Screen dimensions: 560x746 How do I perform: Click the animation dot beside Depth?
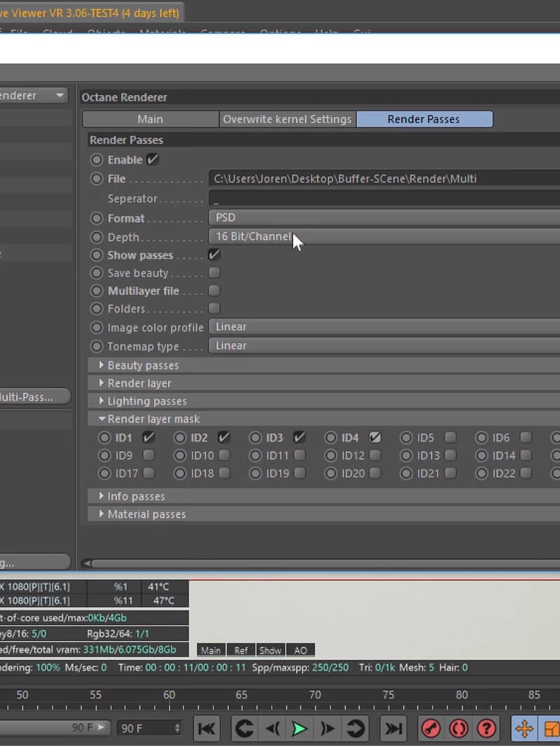click(x=97, y=237)
